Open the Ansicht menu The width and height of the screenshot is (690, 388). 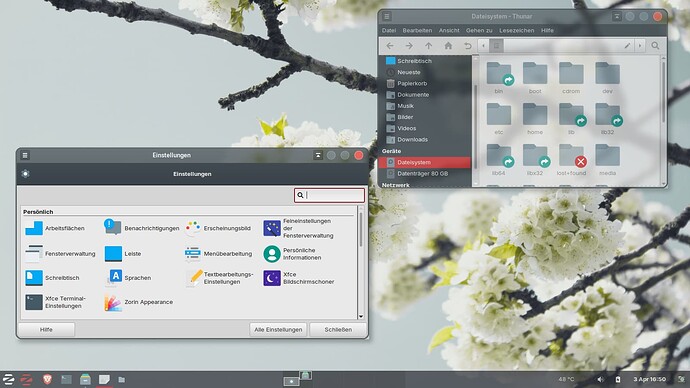(449, 30)
